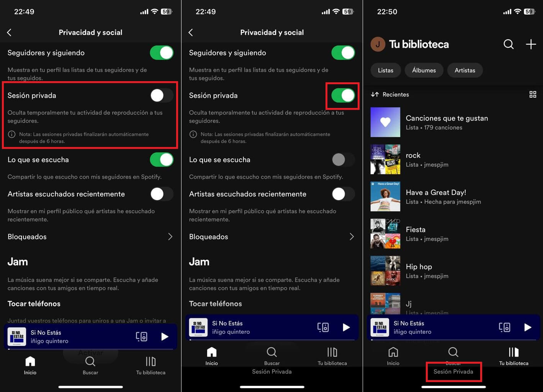
Task: Play Si No Estás in library screen
Action: 528,327
